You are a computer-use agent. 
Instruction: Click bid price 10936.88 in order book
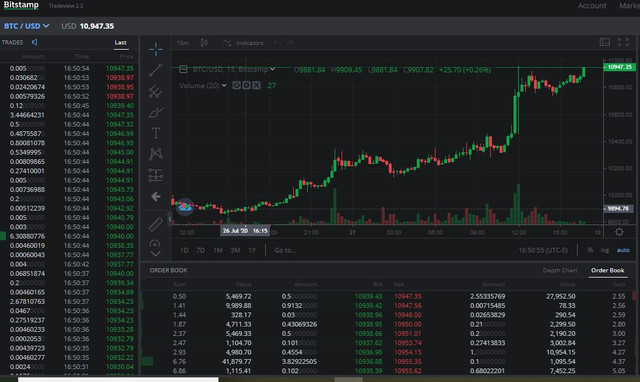pyautogui.click(x=368, y=362)
